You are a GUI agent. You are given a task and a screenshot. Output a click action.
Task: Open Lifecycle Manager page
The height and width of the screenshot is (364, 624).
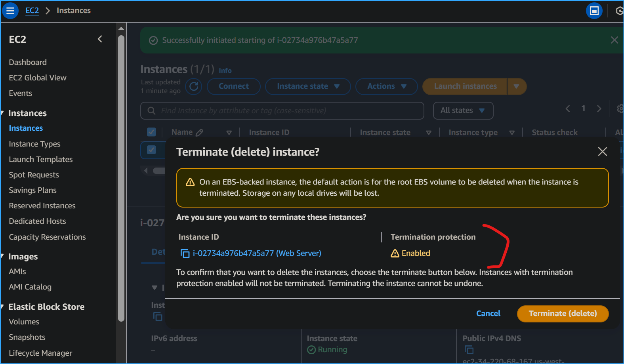click(40, 353)
